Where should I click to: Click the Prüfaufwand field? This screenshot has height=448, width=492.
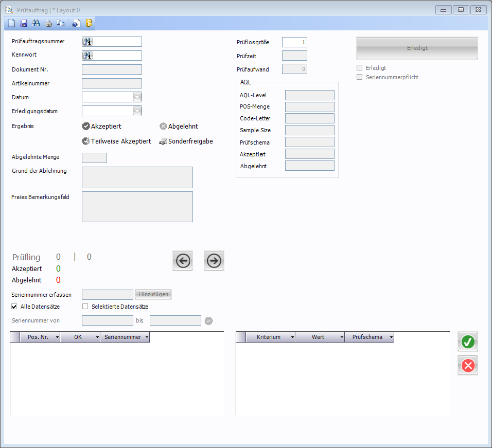click(295, 69)
